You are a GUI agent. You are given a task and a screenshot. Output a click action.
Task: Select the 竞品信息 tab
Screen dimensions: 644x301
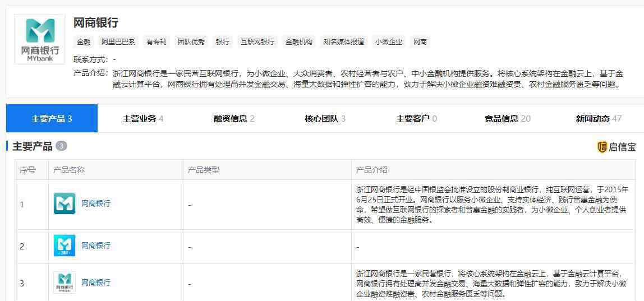click(x=508, y=119)
